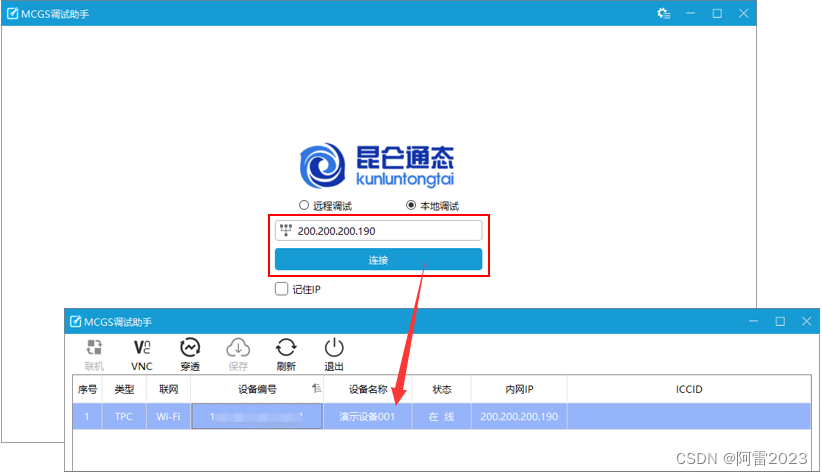Close the front MCGS调试助手 device window
Image resolution: width=822 pixels, height=476 pixels.
[x=806, y=321]
